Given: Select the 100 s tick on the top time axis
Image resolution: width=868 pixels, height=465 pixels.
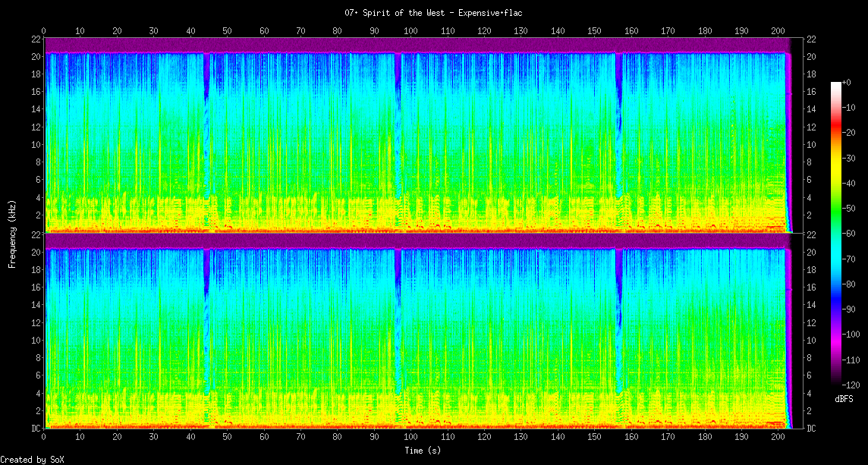Looking at the screenshot, I should point(410,30).
